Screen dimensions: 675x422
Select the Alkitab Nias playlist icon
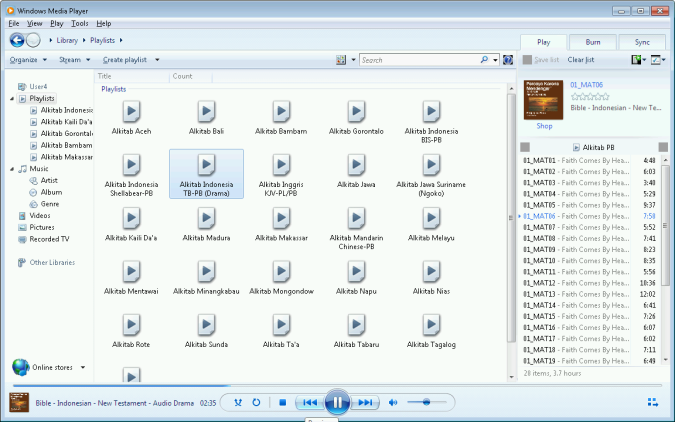[431, 272]
